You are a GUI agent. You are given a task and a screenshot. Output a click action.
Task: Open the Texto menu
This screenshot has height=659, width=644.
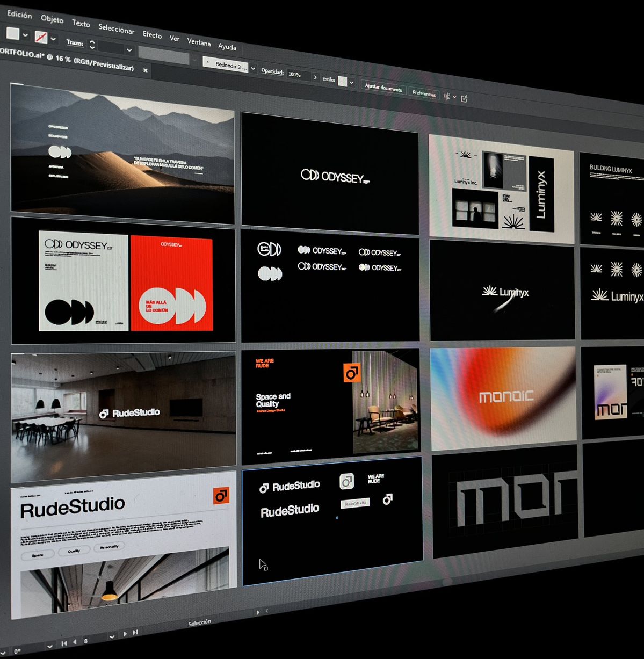tap(81, 23)
